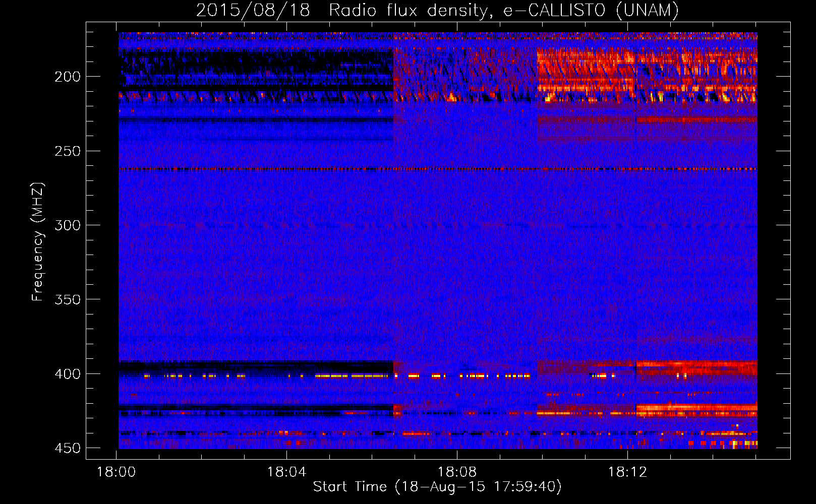Viewport: 816px width, 504px height.
Task: Click the 250 frequency tick label
Action: tap(68, 151)
